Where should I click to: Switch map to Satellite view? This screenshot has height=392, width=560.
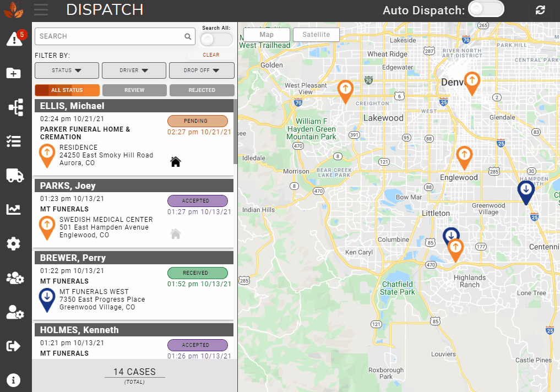tap(316, 35)
